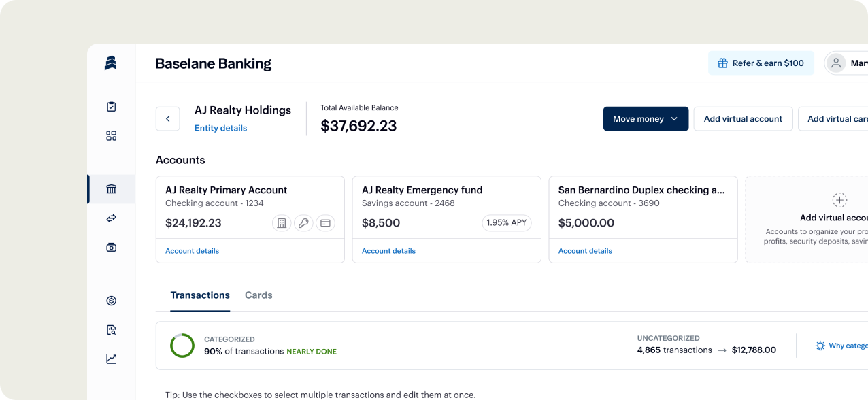Screen dimensions: 868x400
Task: Click Refer & earn $100 button
Action: tap(761, 63)
